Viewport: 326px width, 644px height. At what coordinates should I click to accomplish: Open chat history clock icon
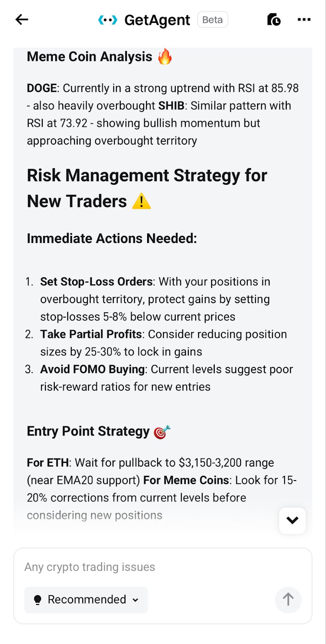click(274, 19)
